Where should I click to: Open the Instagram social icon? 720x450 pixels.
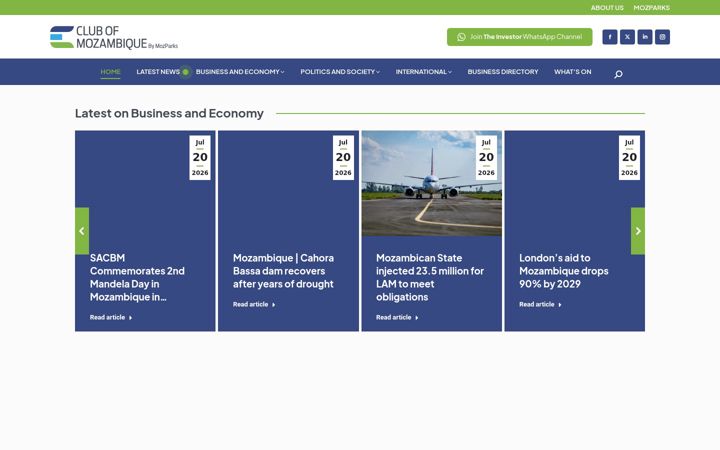pyautogui.click(x=662, y=37)
